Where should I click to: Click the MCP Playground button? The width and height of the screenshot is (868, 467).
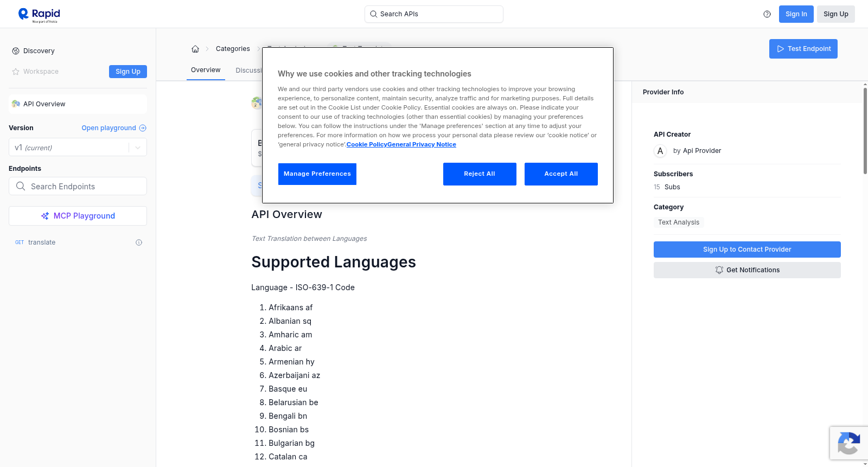pyautogui.click(x=78, y=216)
